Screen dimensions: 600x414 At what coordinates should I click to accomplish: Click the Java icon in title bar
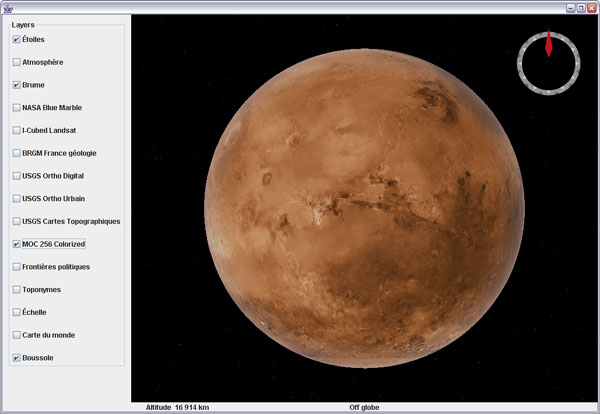pos(8,8)
